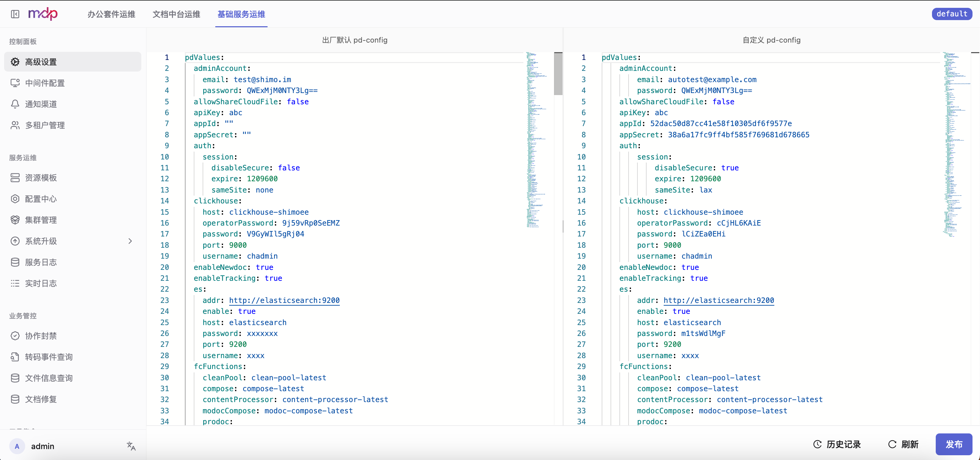
Task: Open 多租户管理 users icon
Action: [x=15, y=125]
